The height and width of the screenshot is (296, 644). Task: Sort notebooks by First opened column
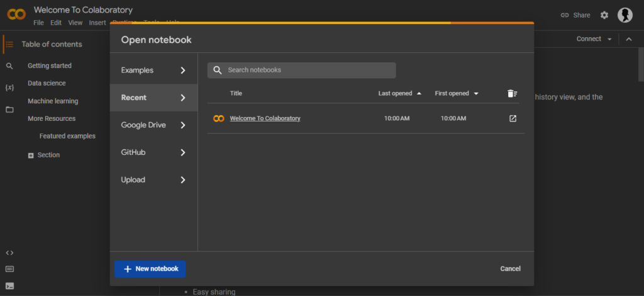tap(456, 93)
